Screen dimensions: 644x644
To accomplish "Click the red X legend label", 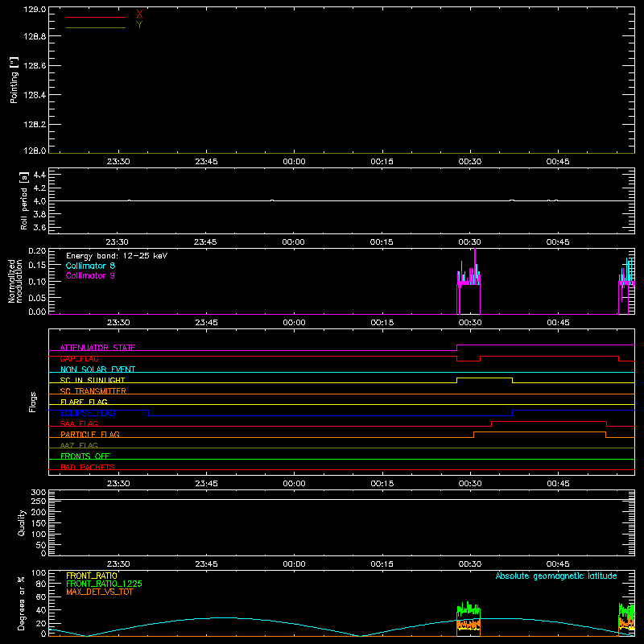I will [x=139, y=14].
